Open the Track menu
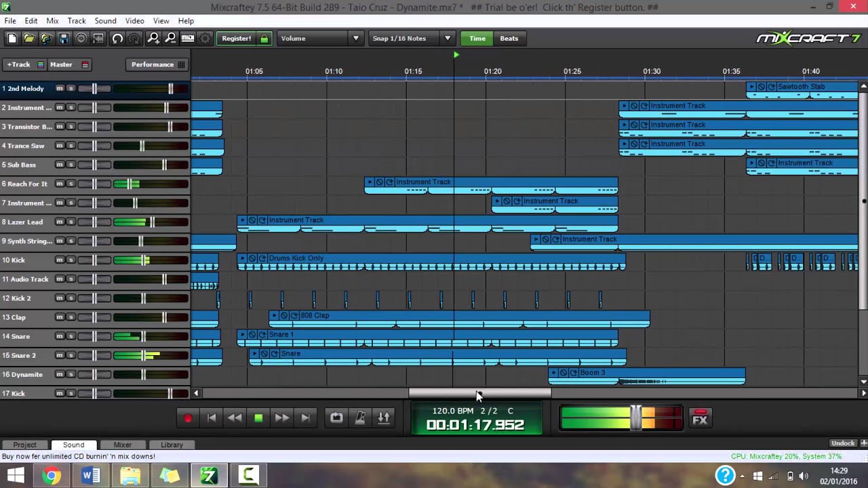This screenshot has width=868, height=488. [x=77, y=21]
